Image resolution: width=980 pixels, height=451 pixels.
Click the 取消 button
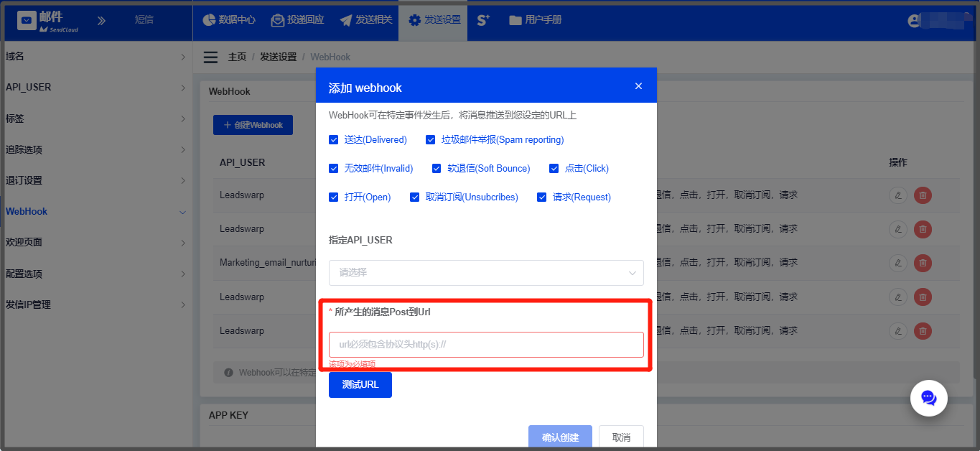point(621,437)
